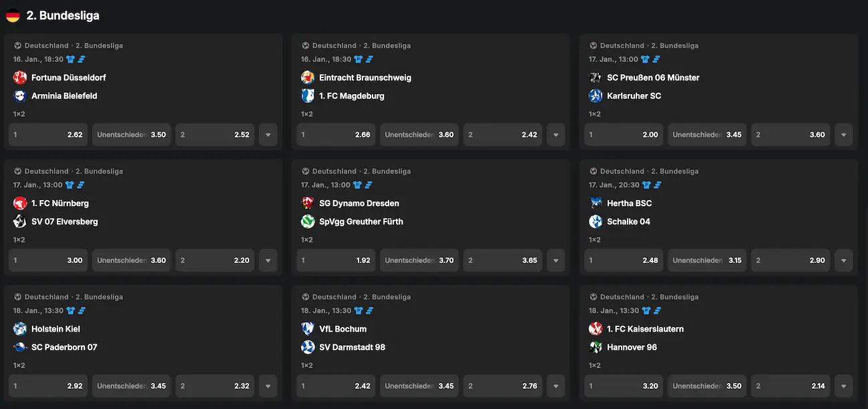Click the soccer ball icon on Holstein Kiel card
The width and height of the screenshot is (868, 409).
click(18, 297)
